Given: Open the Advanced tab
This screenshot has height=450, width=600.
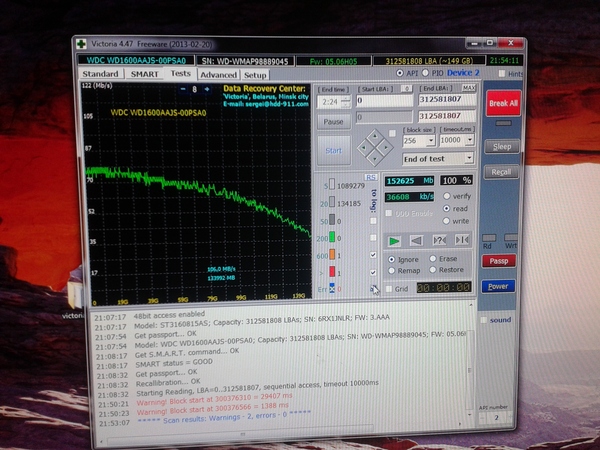Looking at the screenshot, I should (217, 74).
